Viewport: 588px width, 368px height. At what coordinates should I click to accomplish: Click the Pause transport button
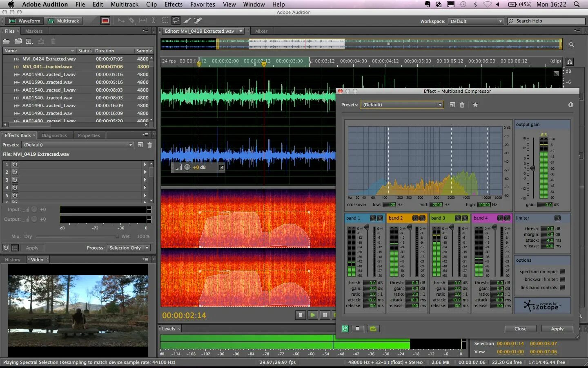point(325,315)
